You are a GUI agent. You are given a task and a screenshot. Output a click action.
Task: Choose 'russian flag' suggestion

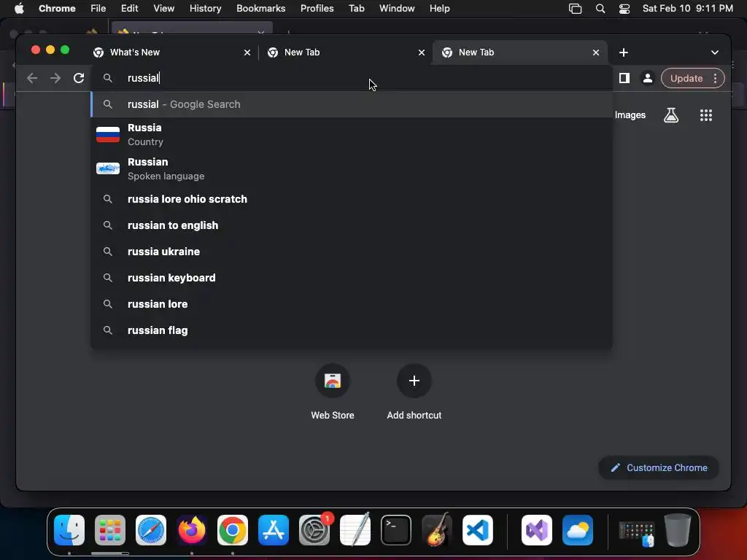(352, 330)
